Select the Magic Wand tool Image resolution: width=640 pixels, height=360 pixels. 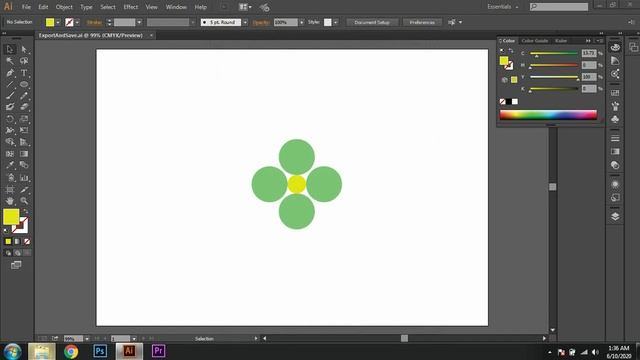[10, 61]
